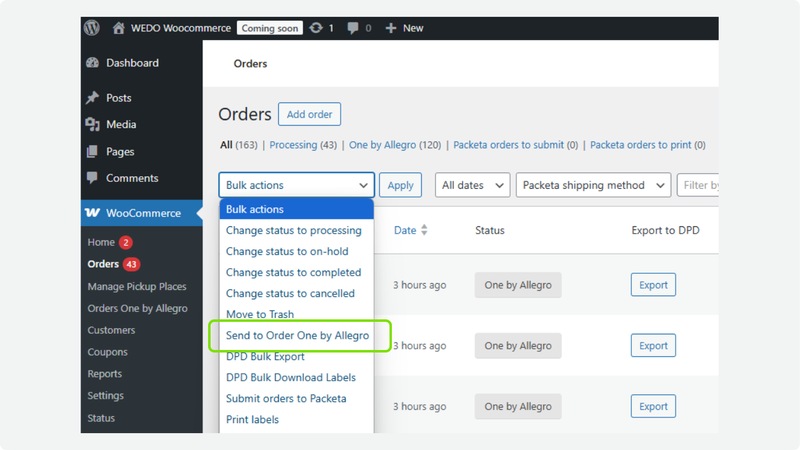The image size is (800, 450).
Task: Open the WooCommerce menu item
Action: (141, 213)
